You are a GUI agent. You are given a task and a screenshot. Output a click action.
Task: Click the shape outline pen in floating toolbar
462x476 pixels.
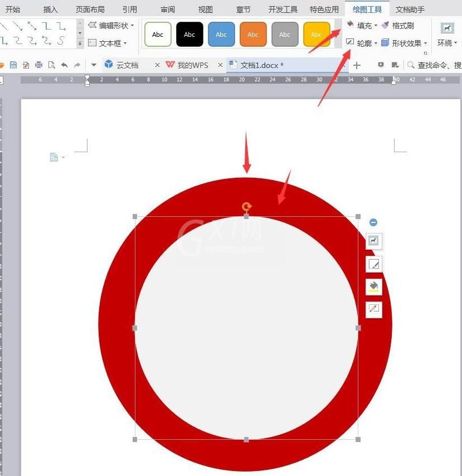coord(373,310)
